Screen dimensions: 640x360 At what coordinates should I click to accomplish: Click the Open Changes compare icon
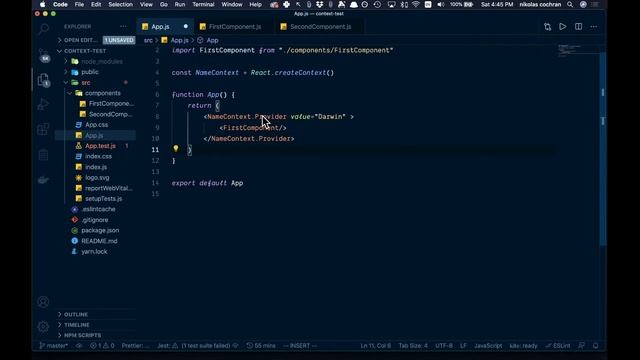(x=547, y=27)
